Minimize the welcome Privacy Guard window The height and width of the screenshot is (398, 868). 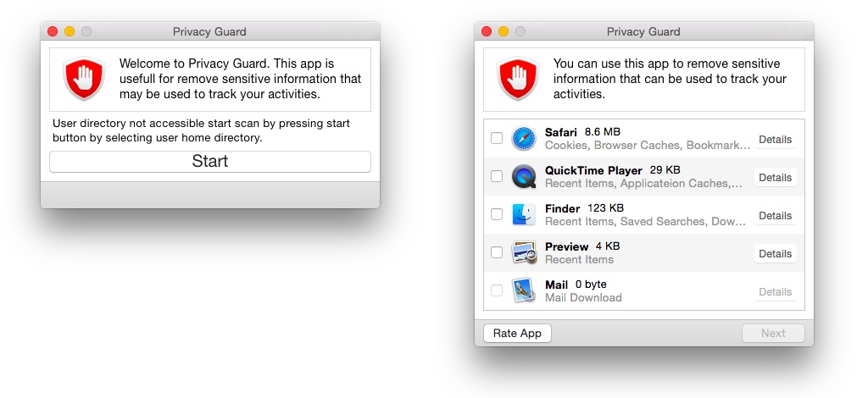[70, 31]
